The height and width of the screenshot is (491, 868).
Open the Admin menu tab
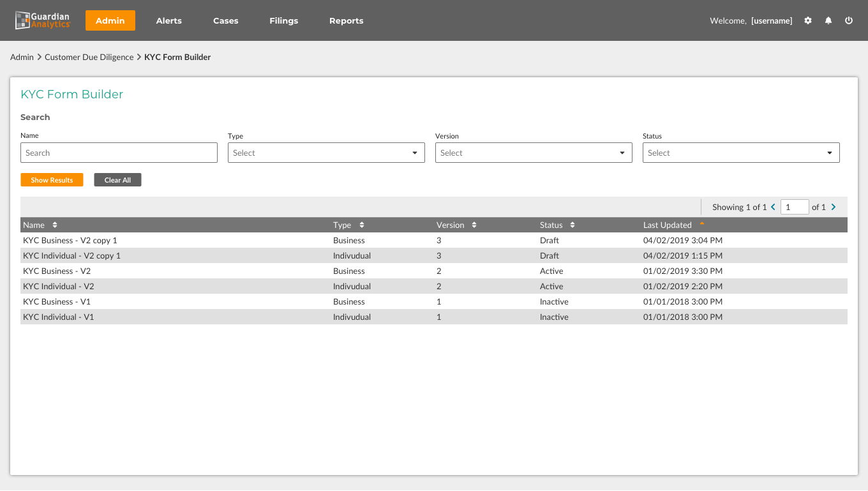(110, 20)
